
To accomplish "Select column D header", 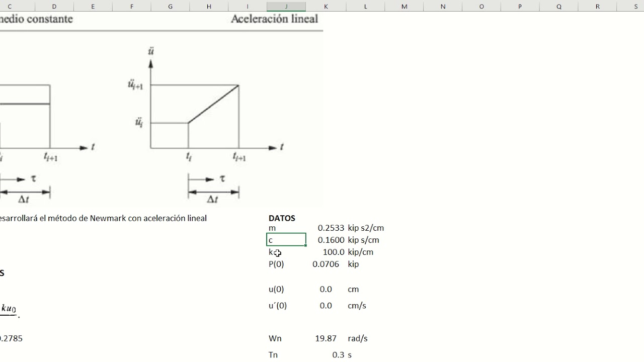I will pyautogui.click(x=54, y=6).
